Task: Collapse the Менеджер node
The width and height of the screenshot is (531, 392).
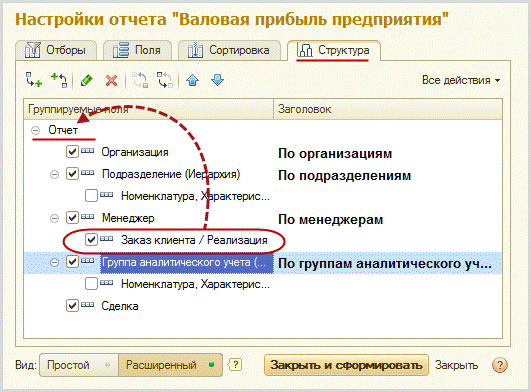Action: (55, 218)
